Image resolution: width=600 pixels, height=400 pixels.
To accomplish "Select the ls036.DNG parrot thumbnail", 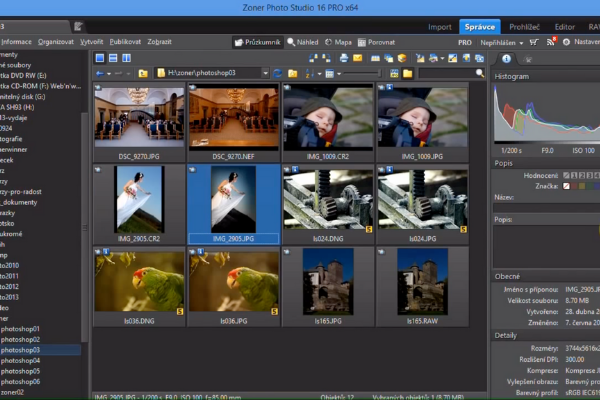I will [139, 287].
